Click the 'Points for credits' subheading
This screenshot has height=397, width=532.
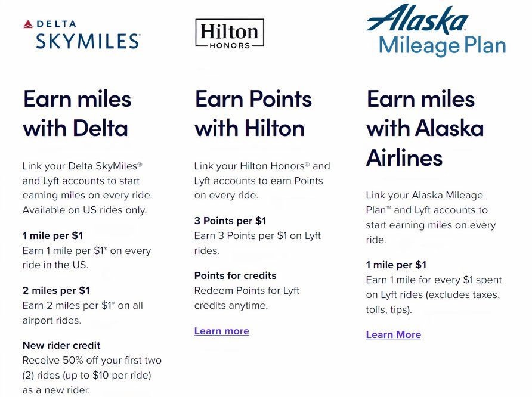click(x=235, y=275)
